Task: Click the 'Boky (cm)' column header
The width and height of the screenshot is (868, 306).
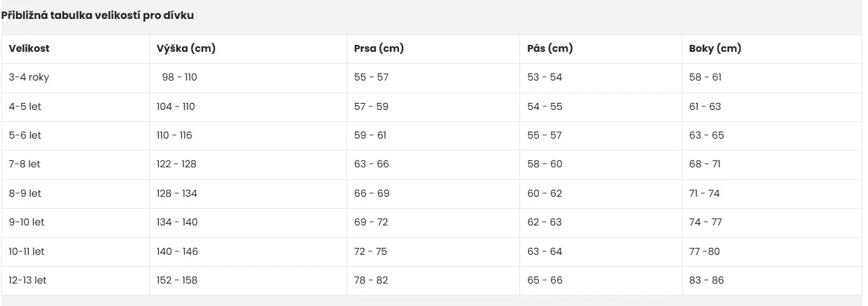Action: 715,49
